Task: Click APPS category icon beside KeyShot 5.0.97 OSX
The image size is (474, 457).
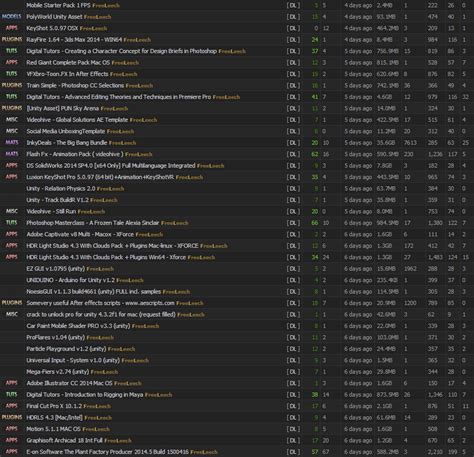Action: pos(11,28)
